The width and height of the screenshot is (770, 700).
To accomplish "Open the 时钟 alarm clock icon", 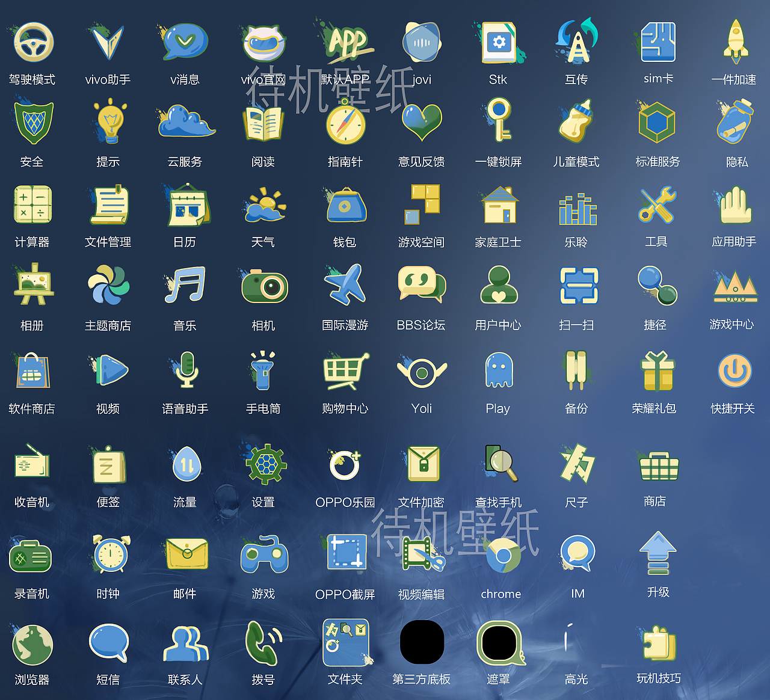I will pyautogui.click(x=111, y=553).
